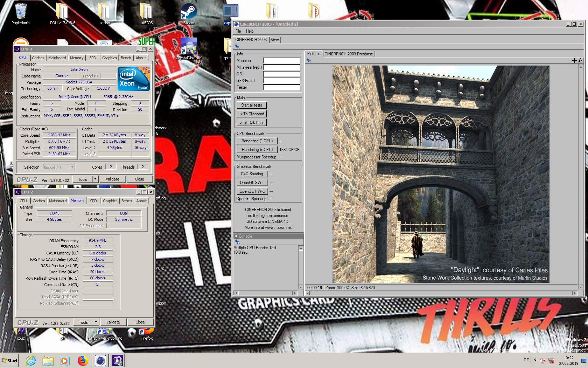
Task: Run the OpenGL SW-L benchmark
Action: coord(252,183)
